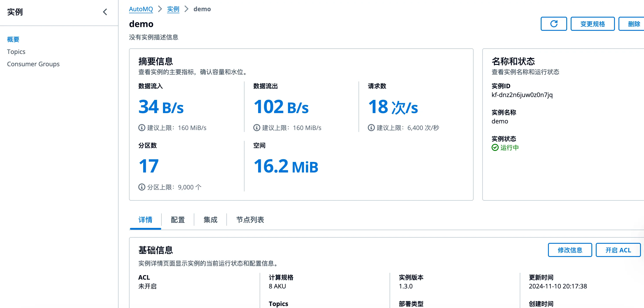The width and height of the screenshot is (644, 308).
Task: Collapse the 实例 sidebar with chevron
Action: [105, 12]
